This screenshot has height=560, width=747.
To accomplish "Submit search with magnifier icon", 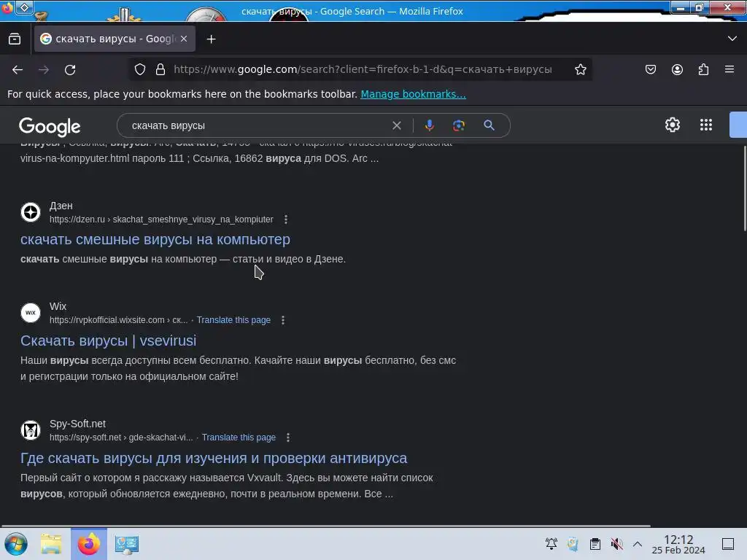I will coord(489,125).
